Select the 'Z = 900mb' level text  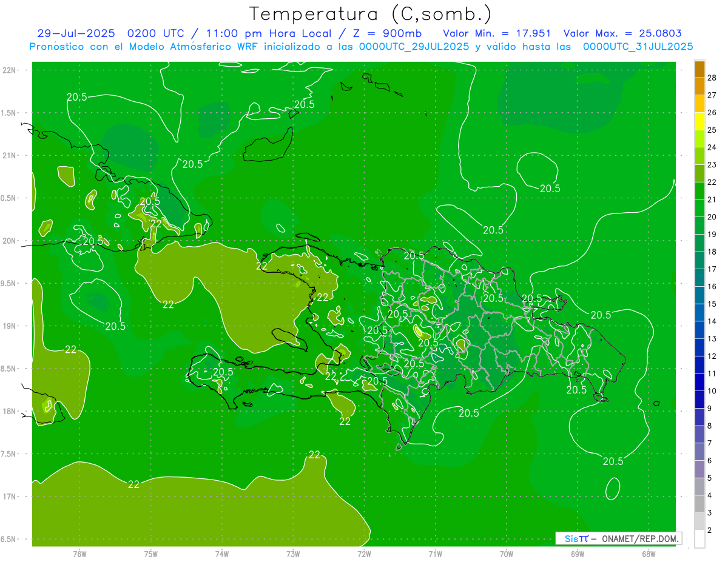pyautogui.click(x=386, y=33)
